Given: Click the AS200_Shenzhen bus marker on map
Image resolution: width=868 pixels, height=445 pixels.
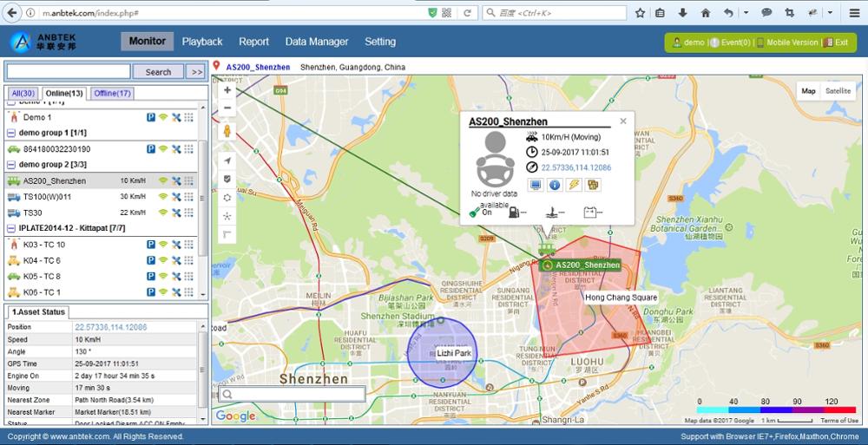Looking at the screenshot, I should click(x=546, y=248).
